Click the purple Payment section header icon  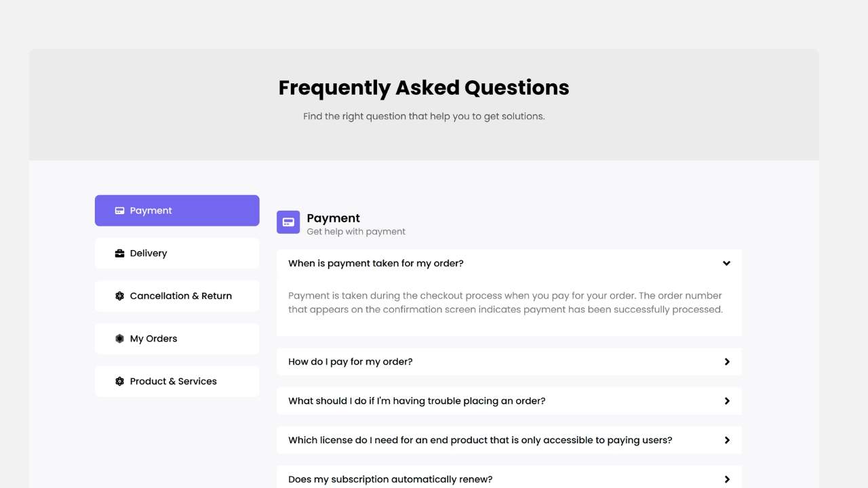288,222
